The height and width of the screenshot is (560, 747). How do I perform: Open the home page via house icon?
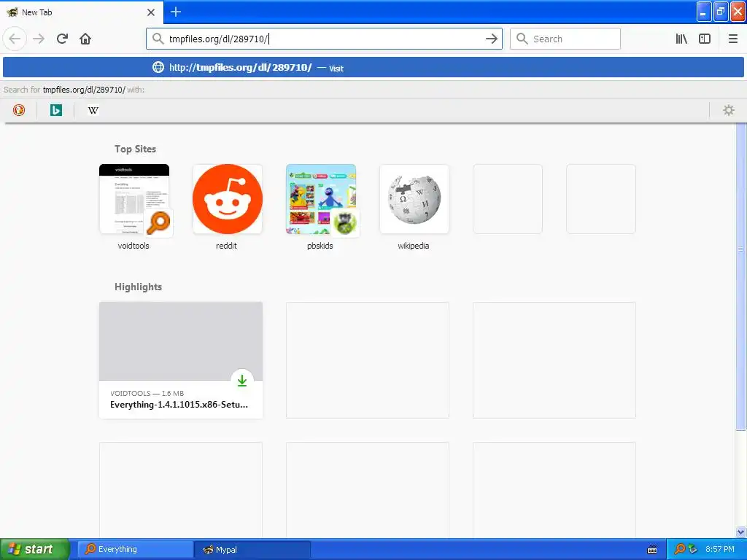click(x=85, y=39)
